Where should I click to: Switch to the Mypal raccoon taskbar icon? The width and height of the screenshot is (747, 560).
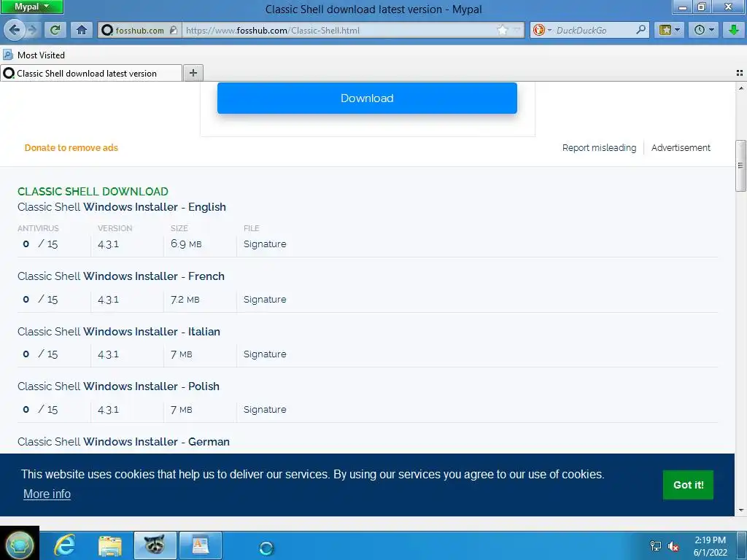tap(155, 545)
